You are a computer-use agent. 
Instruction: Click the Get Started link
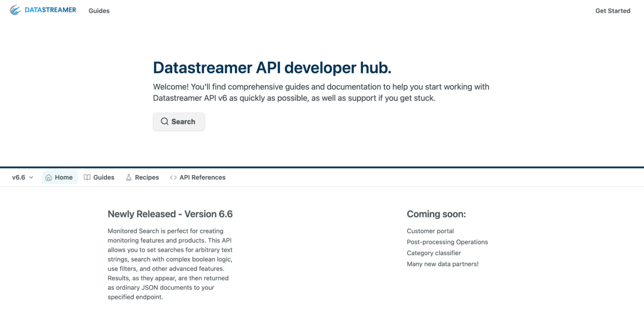613,11
